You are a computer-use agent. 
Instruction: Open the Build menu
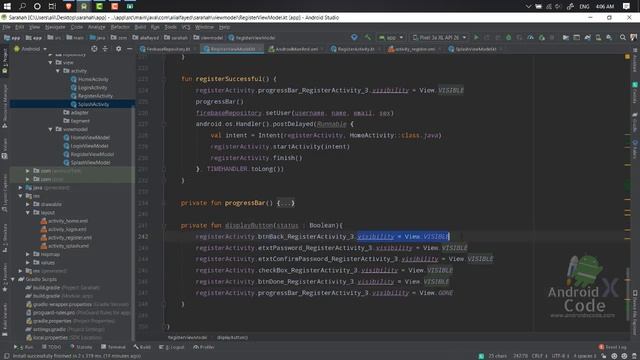coord(140,27)
